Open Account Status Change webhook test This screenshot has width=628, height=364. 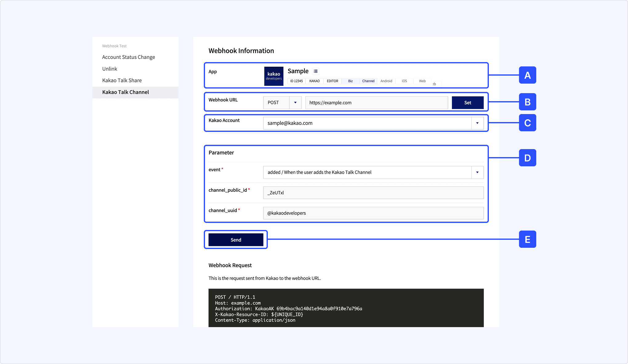click(x=128, y=57)
